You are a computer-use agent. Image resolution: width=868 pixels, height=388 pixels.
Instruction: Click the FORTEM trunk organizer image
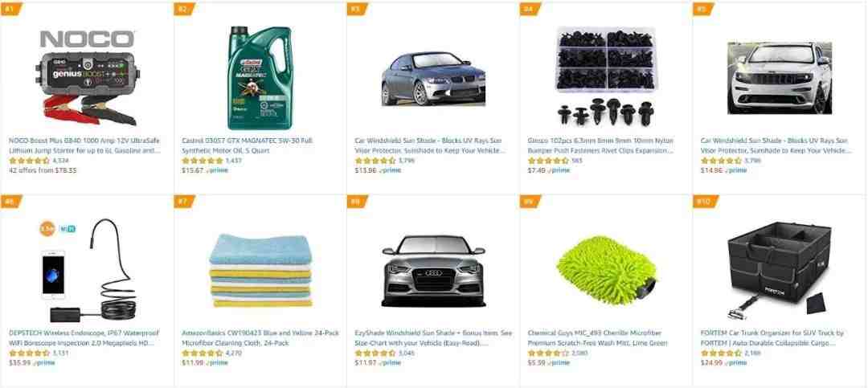(x=780, y=271)
